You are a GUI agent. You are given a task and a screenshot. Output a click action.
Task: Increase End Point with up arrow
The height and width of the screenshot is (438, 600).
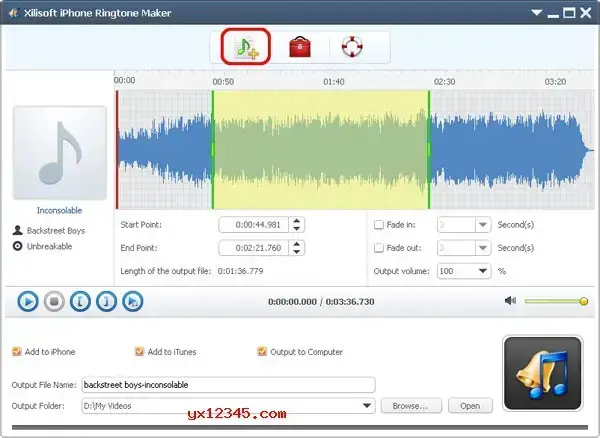(297, 244)
